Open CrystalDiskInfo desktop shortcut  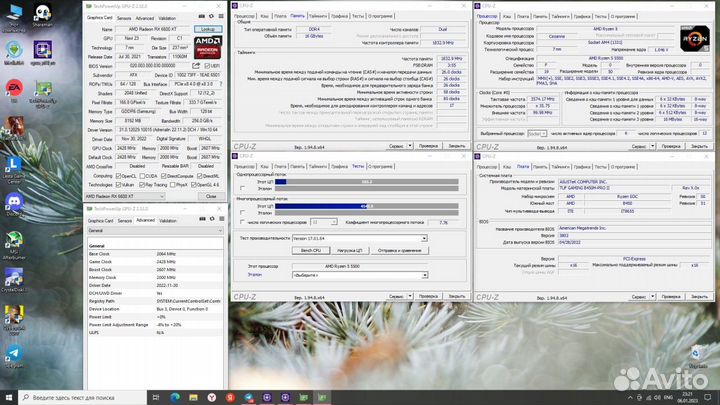coord(14,280)
